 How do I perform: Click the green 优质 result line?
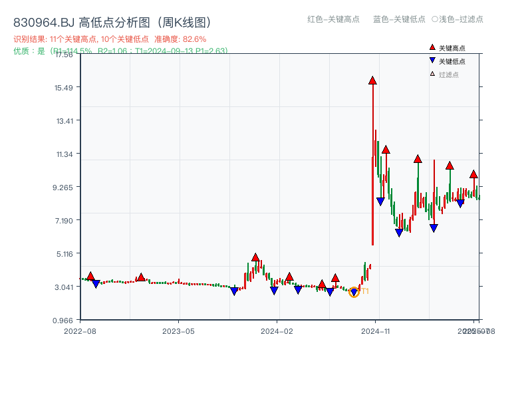120,51
